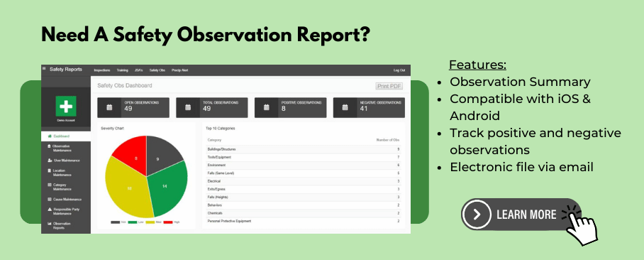Open the JSA's menu
644x260 pixels.
pyautogui.click(x=139, y=70)
